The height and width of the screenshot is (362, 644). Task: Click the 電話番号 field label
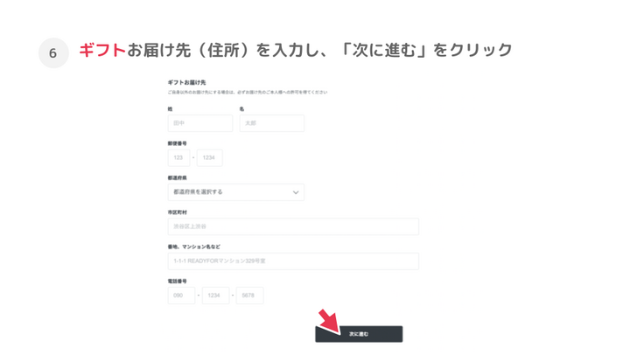(x=177, y=282)
